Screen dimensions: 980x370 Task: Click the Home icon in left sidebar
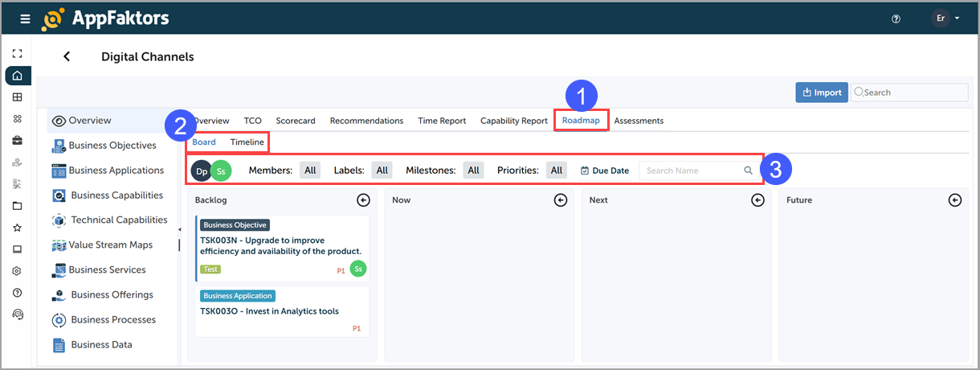(x=17, y=76)
